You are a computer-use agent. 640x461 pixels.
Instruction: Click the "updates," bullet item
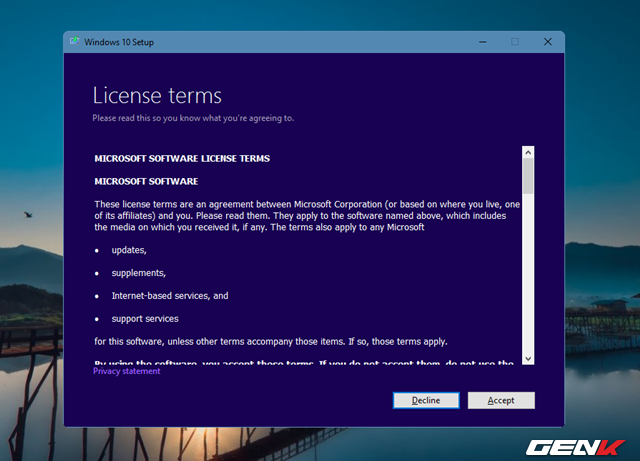pyautogui.click(x=129, y=250)
